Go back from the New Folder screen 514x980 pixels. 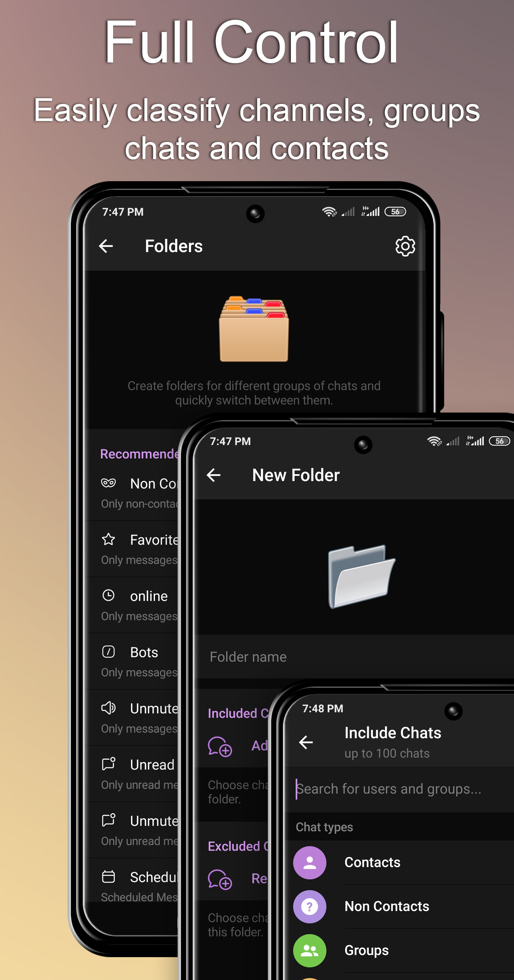coord(214,475)
